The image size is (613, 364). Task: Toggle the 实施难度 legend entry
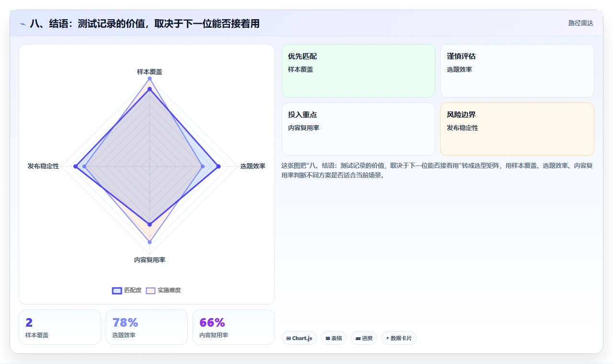coord(163,290)
